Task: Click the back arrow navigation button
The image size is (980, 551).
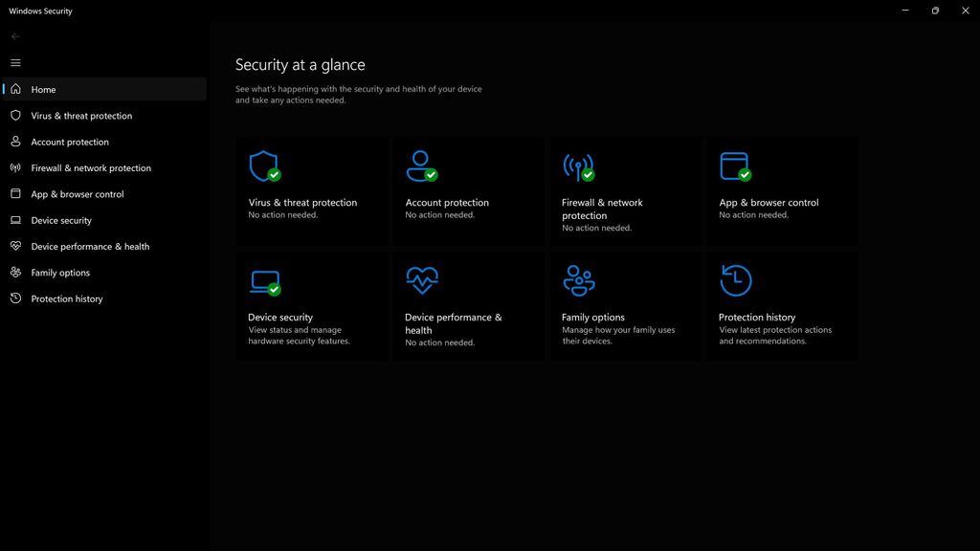Action: point(14,35)
